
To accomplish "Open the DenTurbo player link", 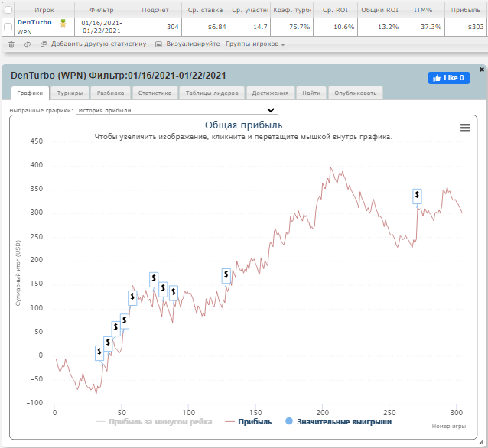I will 34,22.
